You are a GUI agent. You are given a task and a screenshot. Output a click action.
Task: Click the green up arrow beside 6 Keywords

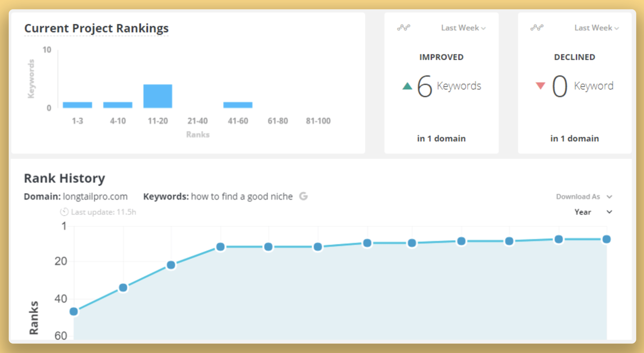click(x=407, y=86)
